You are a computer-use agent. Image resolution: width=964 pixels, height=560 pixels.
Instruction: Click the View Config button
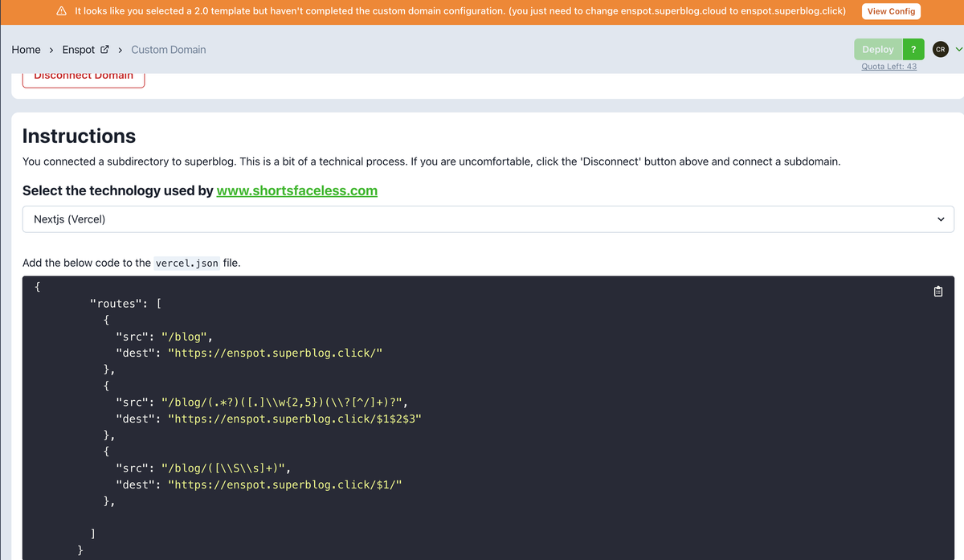pos(891,11)
